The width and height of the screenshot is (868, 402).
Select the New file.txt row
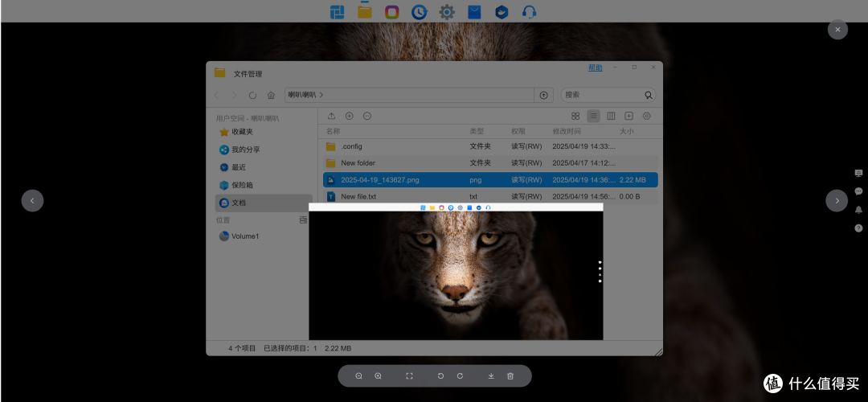point(490,196)
